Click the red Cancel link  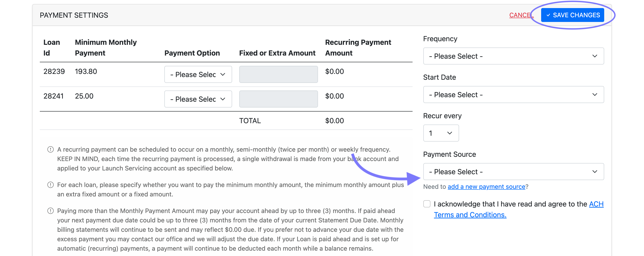tap(521, 15)
